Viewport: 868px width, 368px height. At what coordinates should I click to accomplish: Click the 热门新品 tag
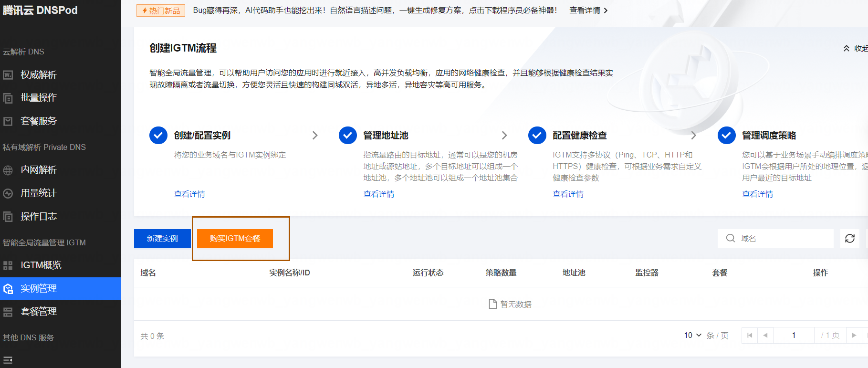(x=161, y=11)
